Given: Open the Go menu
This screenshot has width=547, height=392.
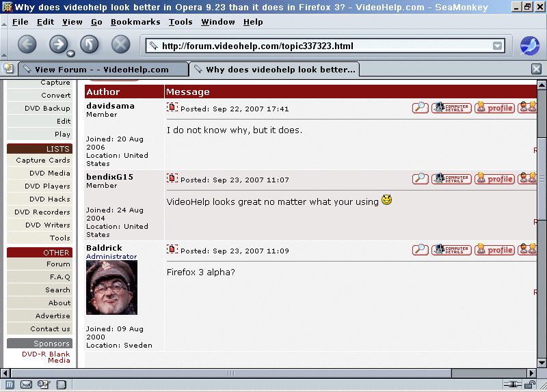Looking at the screenshot, I should pyautogui.click(x=96, y=22).
